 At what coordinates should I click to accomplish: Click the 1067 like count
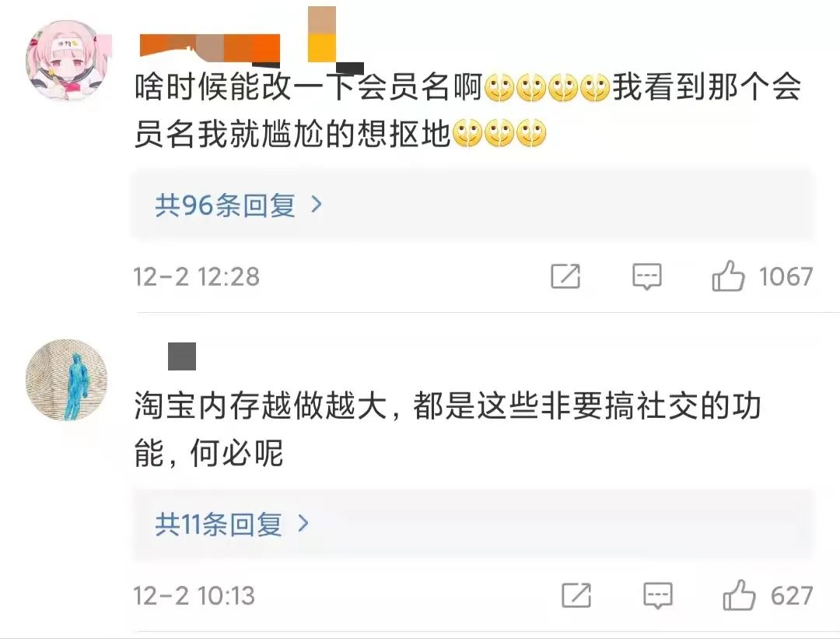click(x=786, y=276)
